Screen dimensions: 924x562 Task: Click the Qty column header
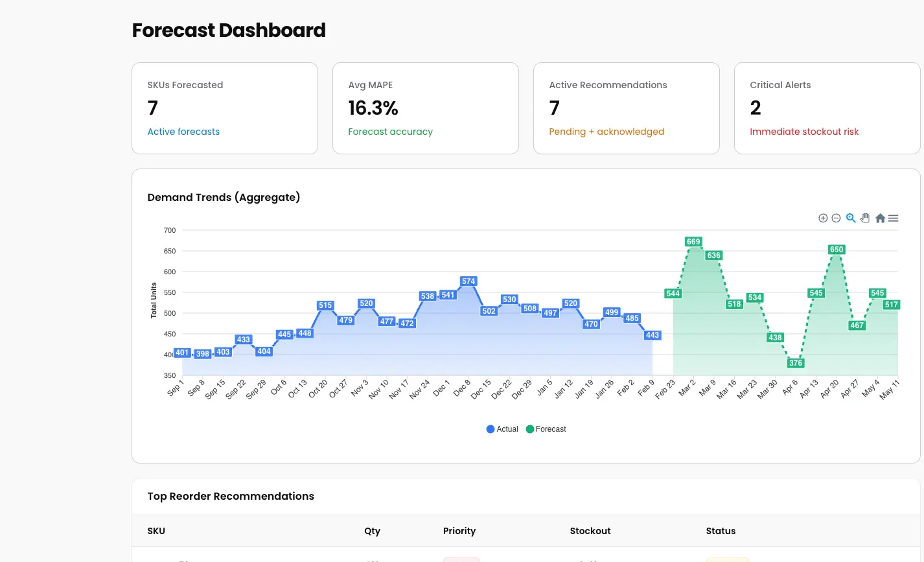[x=372, y=531]
